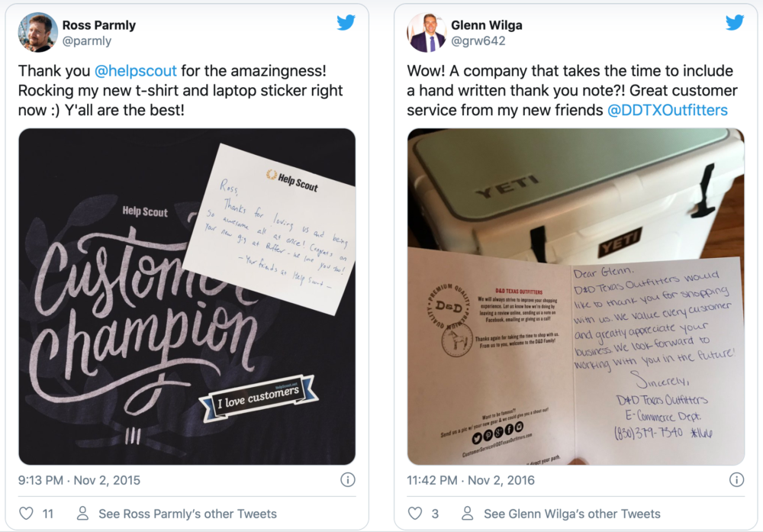Open Ross Parmly's profile avatar
Screen dimensions: 763x532
tap(38, 32)
